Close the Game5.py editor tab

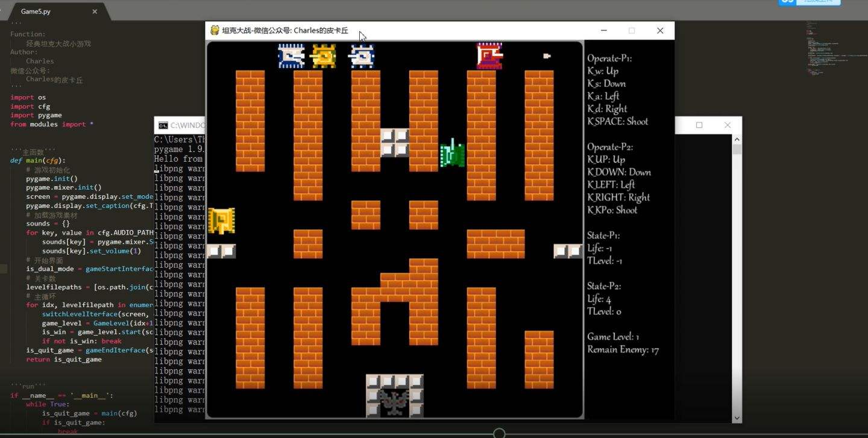click(x=95, y=11)
